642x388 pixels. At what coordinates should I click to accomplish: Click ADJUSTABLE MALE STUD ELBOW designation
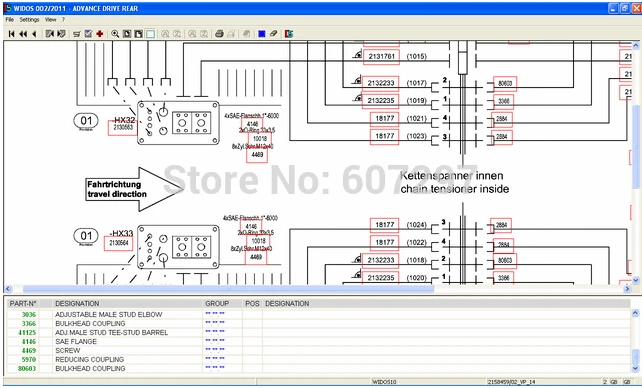point(109,314)
